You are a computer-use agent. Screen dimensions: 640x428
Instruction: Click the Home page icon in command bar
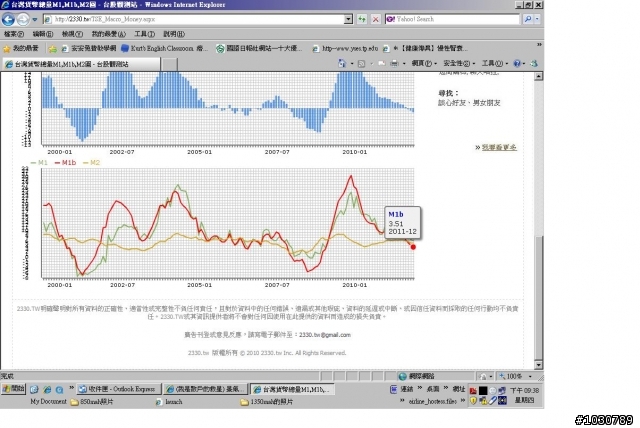342,63
